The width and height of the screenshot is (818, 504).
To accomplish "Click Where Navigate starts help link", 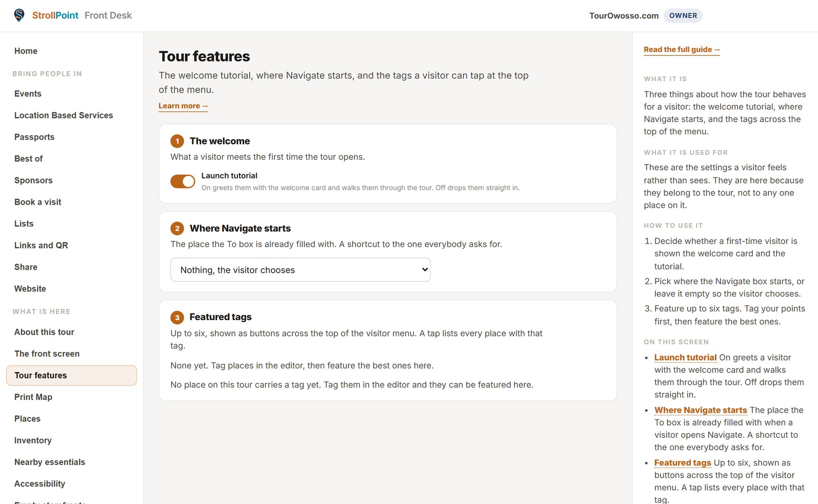I will (700, 410).
